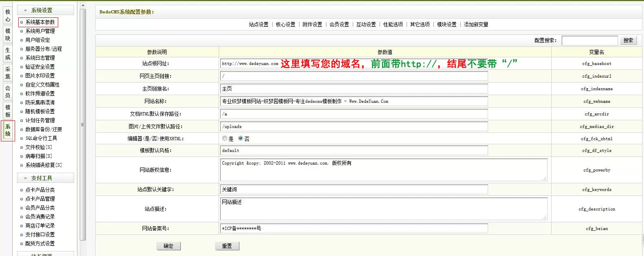Image resolution: width=644 pixels, height=256 pixels.
Task: Edit the 主页链接名 field
Action: coord(354,89)
